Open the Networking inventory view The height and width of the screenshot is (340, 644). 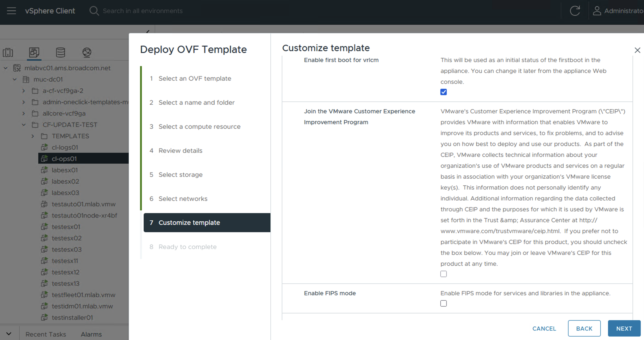point(87,52)
